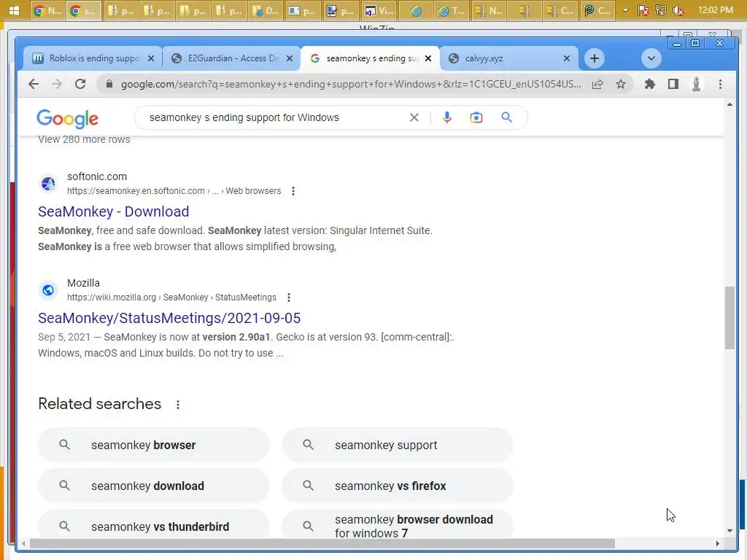Open SeaMonkey/StatusMeetings/2021-09-05 result
Image resolution: width=747 pixels, height=560 pixels.
click(169, 318)
